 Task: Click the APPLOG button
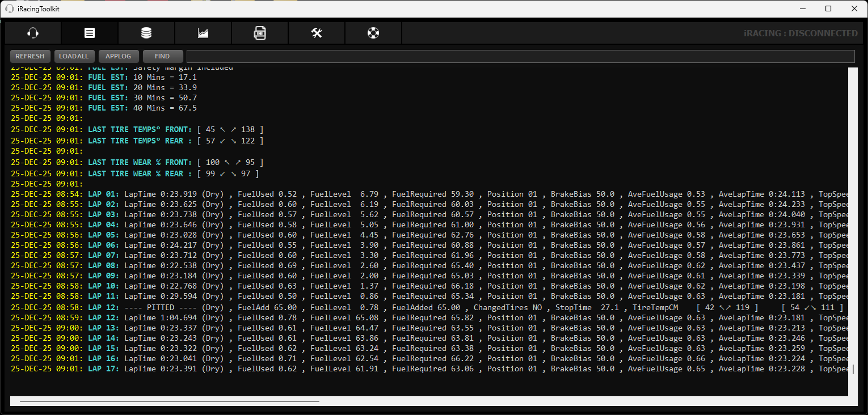(119, 56)
